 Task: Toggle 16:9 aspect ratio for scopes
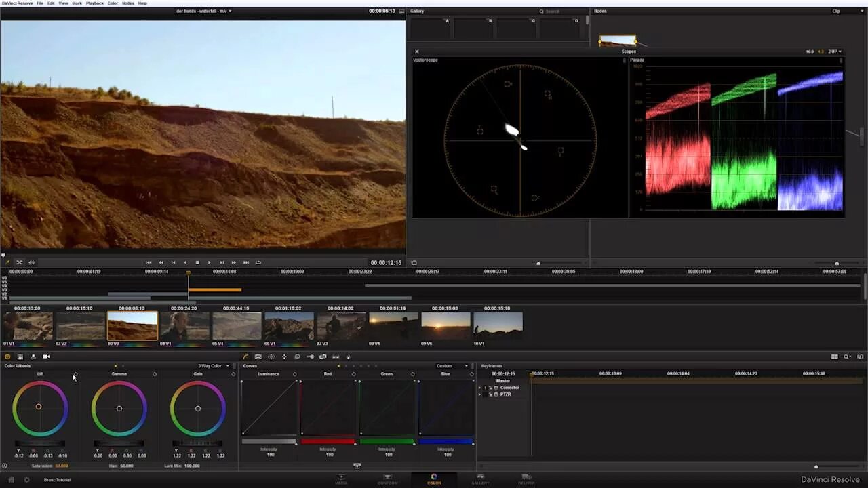coord(810,52)
